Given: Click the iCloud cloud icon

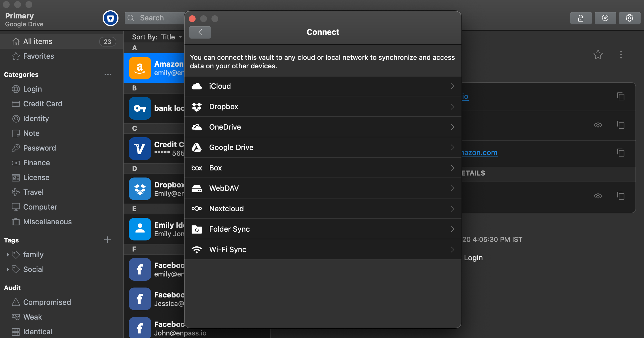Looking at the screenshot, I should [197, 86].
